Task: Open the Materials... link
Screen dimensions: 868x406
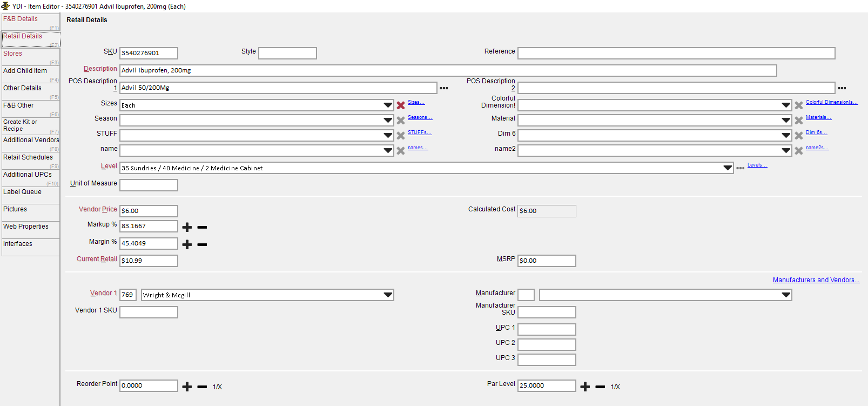Action: [819, 117]
